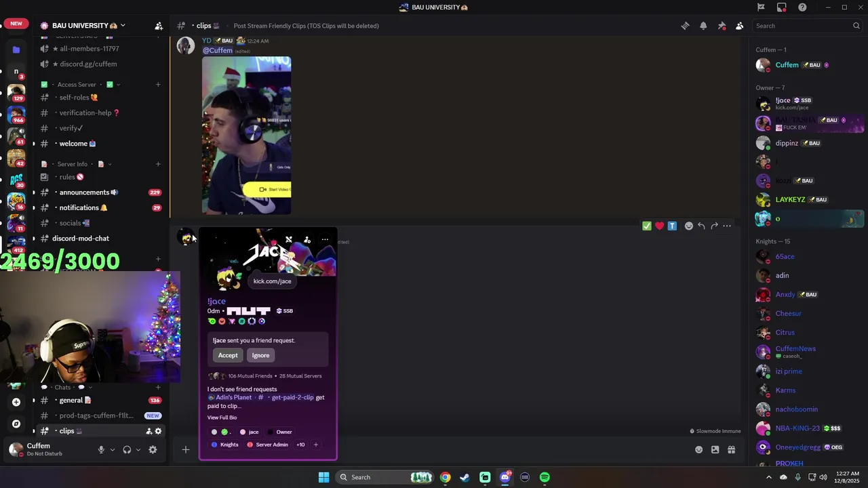This screenshot has width=868, height=488.
Task: Open BAU UNIVERSITY server dropdown menu
Action: point(83,26)
